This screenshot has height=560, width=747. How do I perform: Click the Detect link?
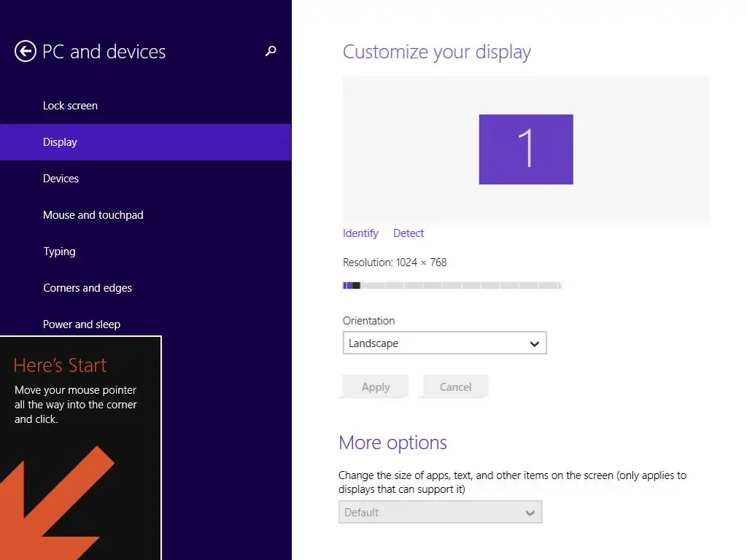click(x=409, y=233)
